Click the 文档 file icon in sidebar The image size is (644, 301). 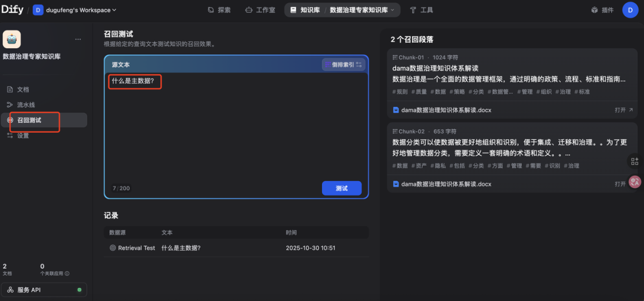click(10, 89)
